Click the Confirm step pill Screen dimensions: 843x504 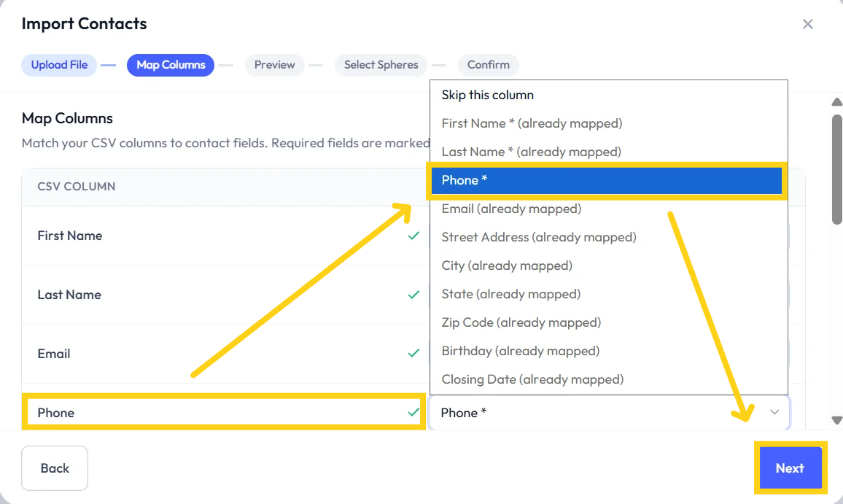(488, 65)
